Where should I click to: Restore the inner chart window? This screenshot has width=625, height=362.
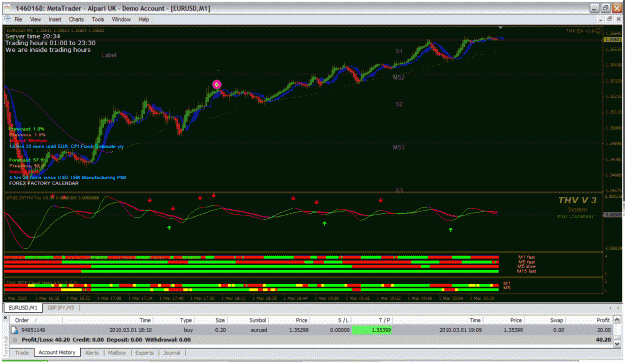609,19
